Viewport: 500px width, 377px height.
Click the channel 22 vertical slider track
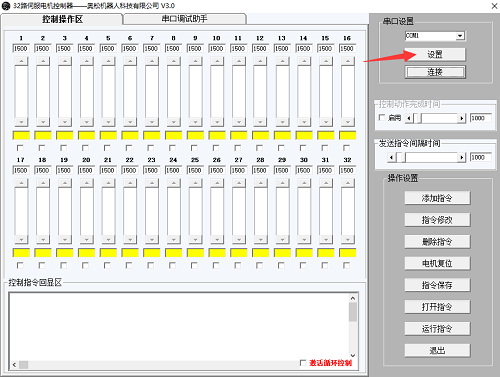[x=130, y=211]
